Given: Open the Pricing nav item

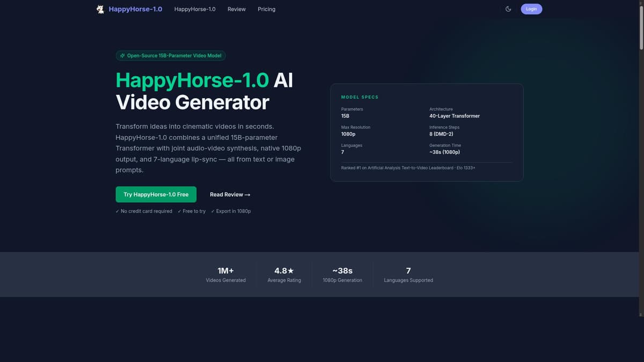Looking at the screenshot, I should click(x=266, y=9).
